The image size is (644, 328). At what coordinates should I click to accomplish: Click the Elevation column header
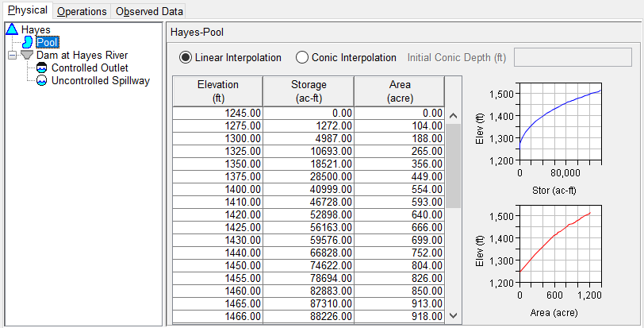click(x=217, y=91)
